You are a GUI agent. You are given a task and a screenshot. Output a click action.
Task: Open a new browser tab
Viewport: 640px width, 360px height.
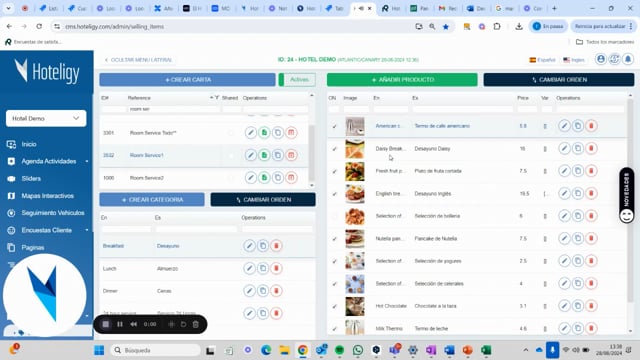point(554,8)
